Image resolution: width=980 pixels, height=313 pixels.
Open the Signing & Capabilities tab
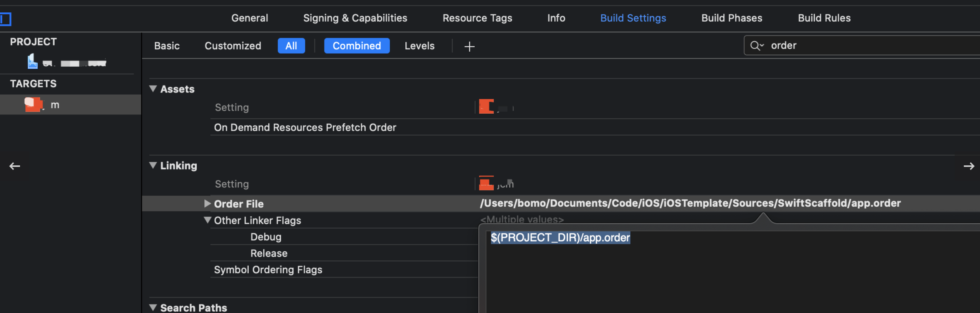click(x=355, y=18)
